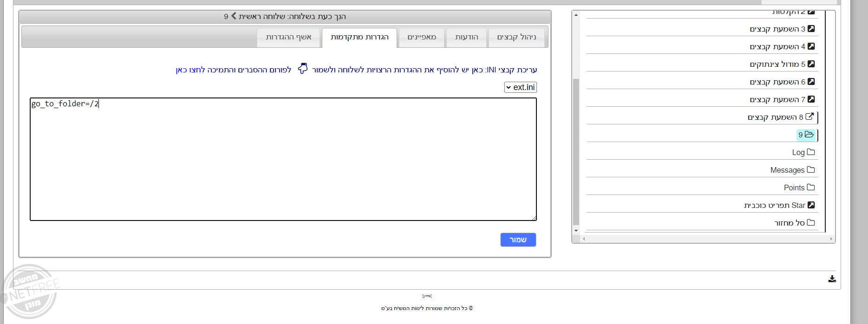Click the Star תפריט כוכבית shortcut icon
This screenshot has height=324, width=868.
[811, 205]
